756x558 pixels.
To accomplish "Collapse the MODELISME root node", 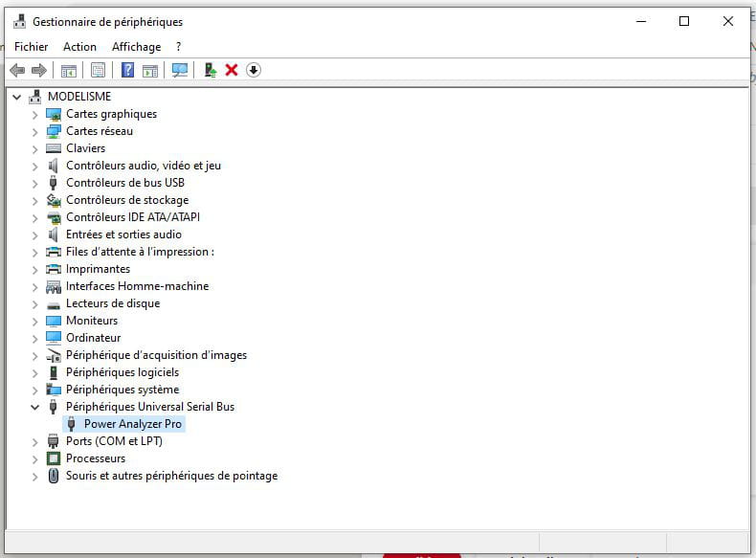I will (17, 97).
